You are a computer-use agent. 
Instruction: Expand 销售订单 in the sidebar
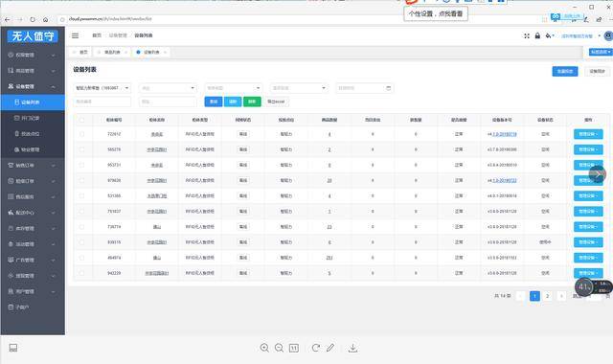coord(33,166)
